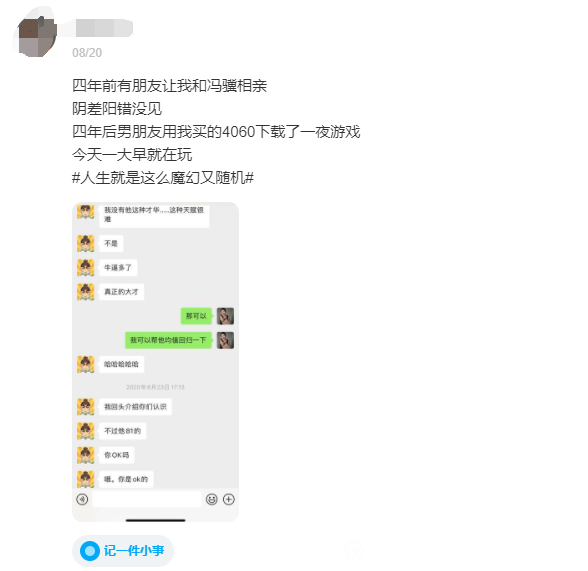
Task: Tap the home indicator bar under chat
Action: pos(155,520)
